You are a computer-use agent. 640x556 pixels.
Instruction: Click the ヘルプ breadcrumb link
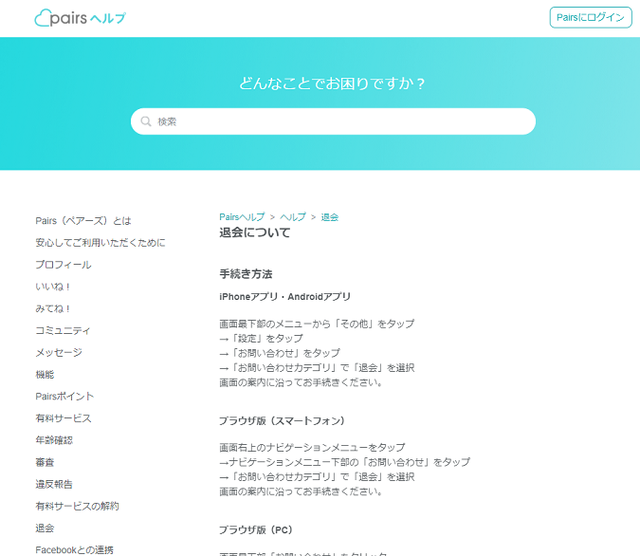[293, 217]
